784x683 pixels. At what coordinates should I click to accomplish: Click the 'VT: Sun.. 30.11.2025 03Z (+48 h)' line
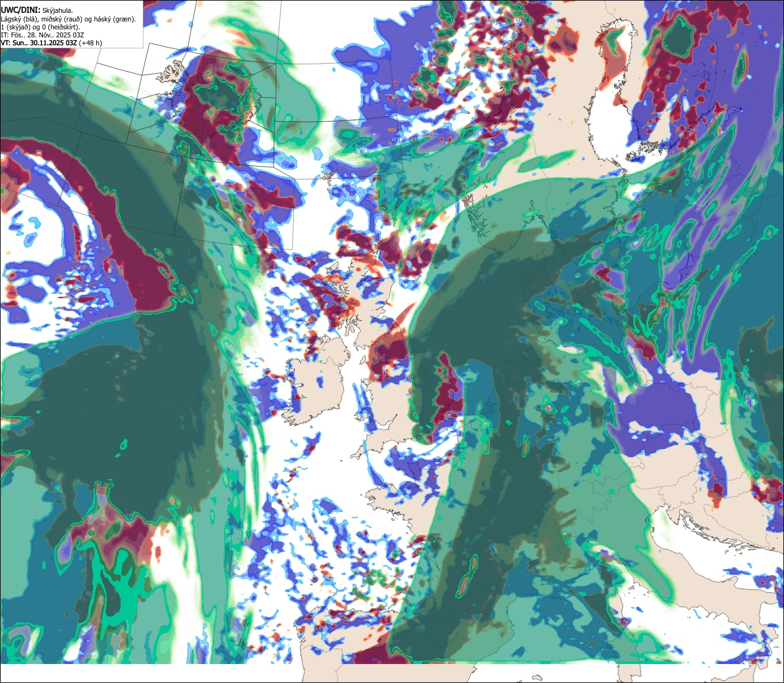tap(51, 43)
